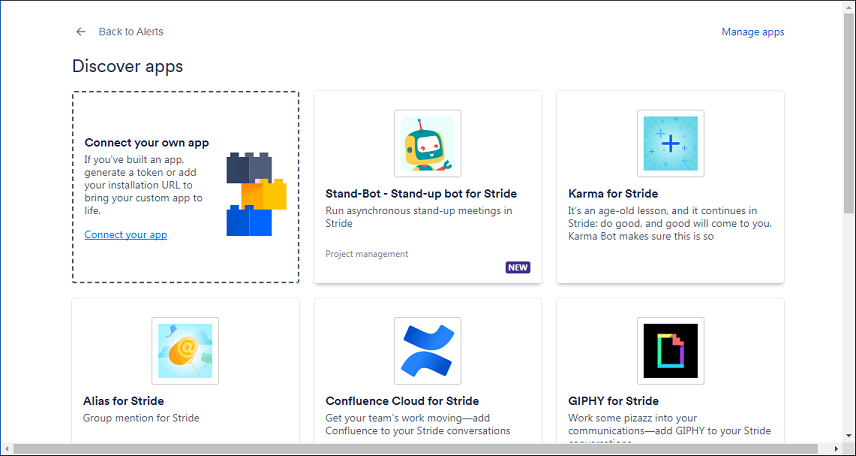The width and height of the screenshot is (856, 456).
Task: Click the Stand-Bot robot icon
Action: pos(427,144)
